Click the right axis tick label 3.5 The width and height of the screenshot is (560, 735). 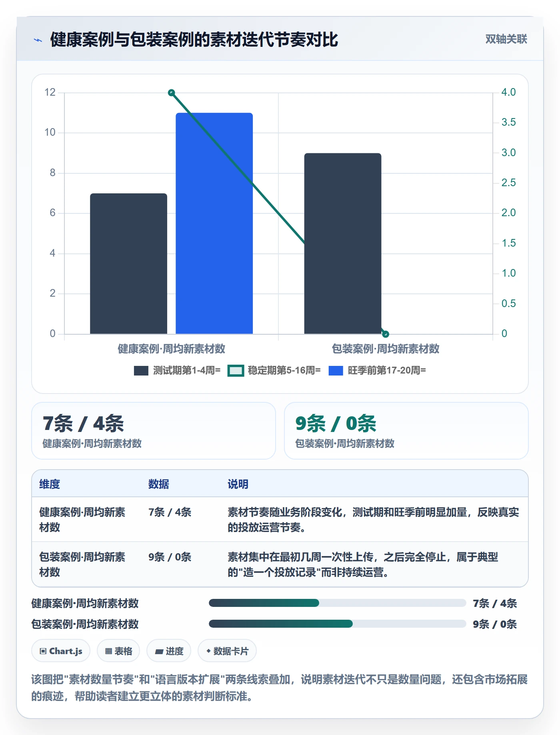(x=508, y=122)
